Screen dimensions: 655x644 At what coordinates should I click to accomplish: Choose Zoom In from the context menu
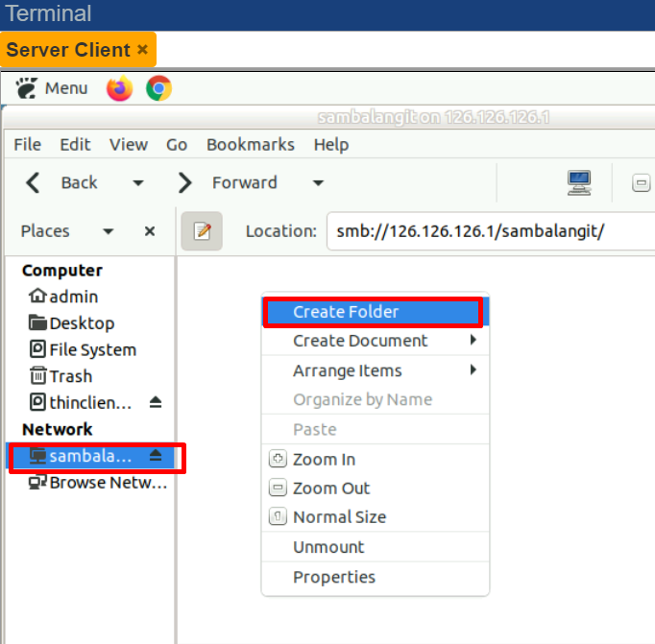click(376, 459)
